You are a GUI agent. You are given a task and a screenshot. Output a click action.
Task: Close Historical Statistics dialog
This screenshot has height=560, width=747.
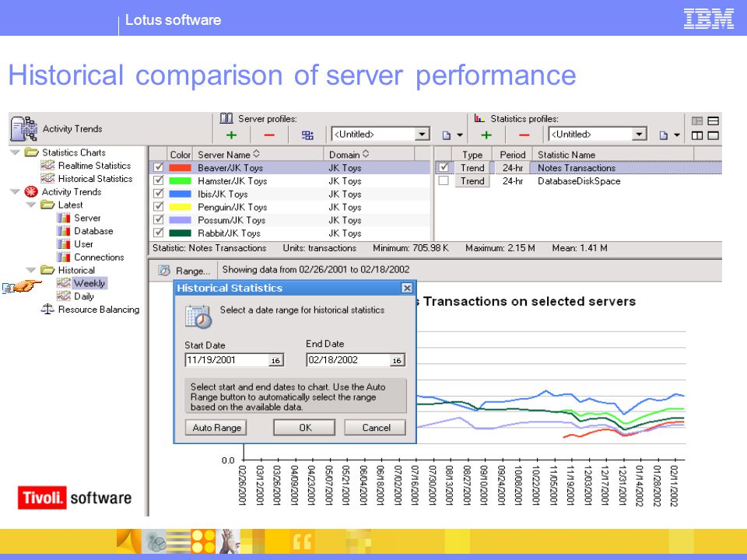(407, 288)
